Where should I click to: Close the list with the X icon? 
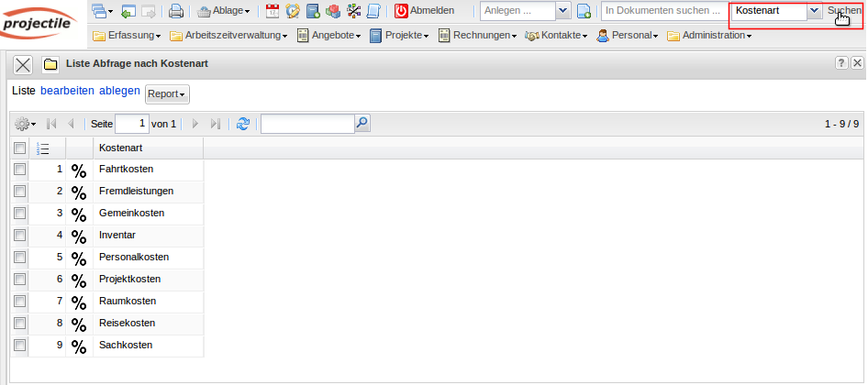[x=23, y=65]
